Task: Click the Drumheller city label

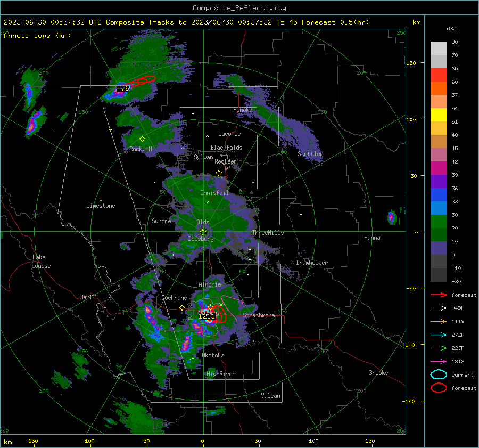Action: tap(312, 263)
